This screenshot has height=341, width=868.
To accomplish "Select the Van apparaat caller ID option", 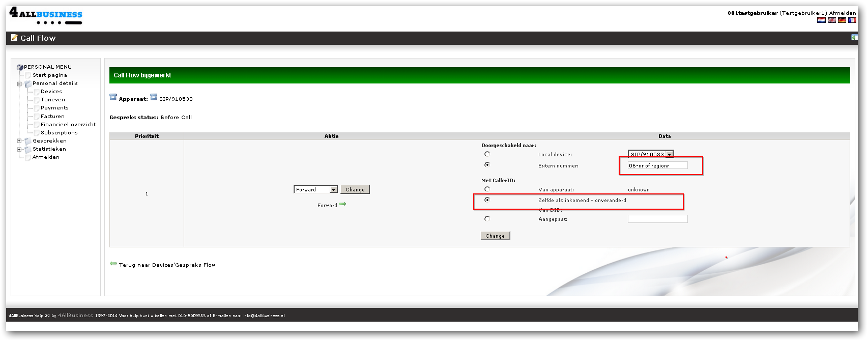I will pos(487,189).
